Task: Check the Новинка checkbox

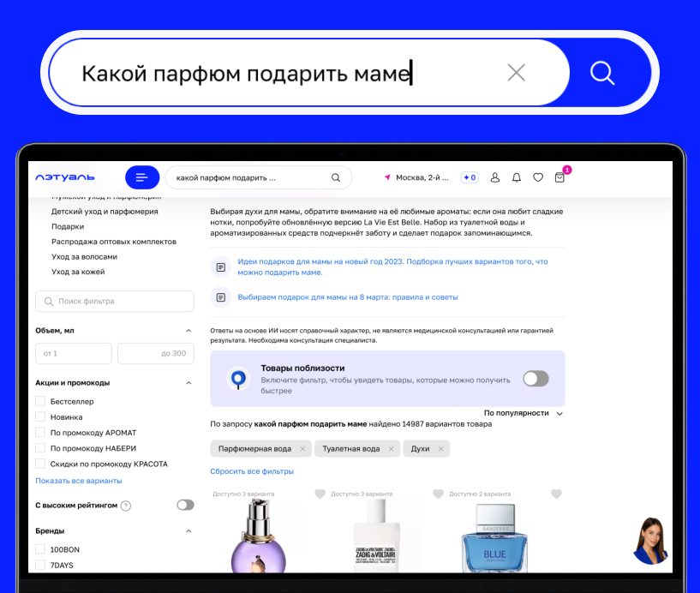Action: coord(40,416)
